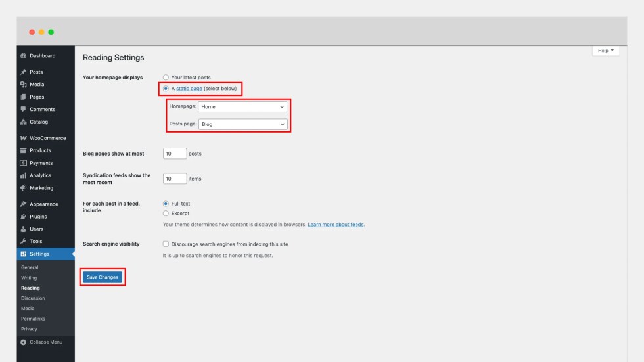Open Analytics via bar chart icon
The width and height of the screenshot is (644, 362).
click(23, 175)
